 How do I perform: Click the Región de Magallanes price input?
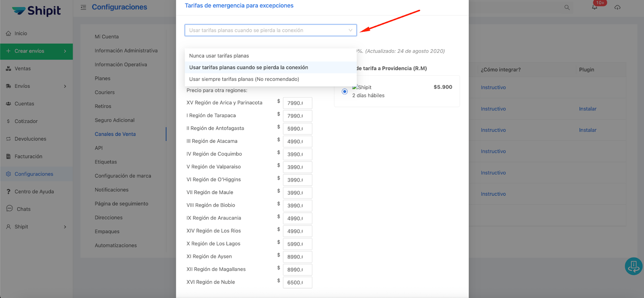[x=297, y=270]
